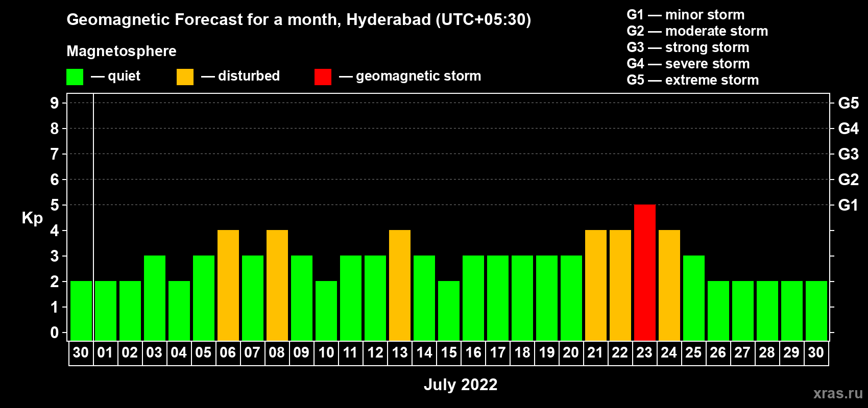Click date label 05 on the axis
Image resolution: width=868 pixels, height=408 pixels.
tap(203, 352)
